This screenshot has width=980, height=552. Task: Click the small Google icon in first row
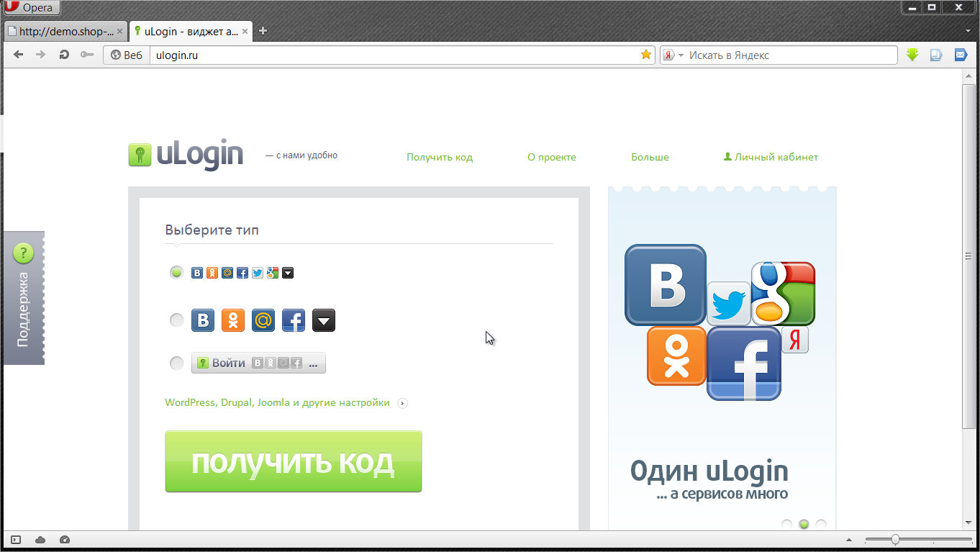click(273, 273)
